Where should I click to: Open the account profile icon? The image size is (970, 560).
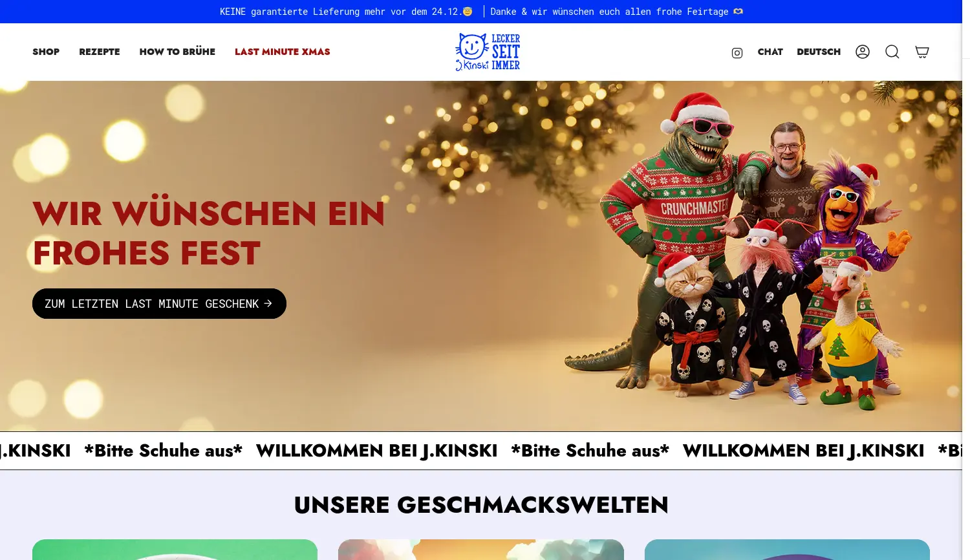pos(863,52)
